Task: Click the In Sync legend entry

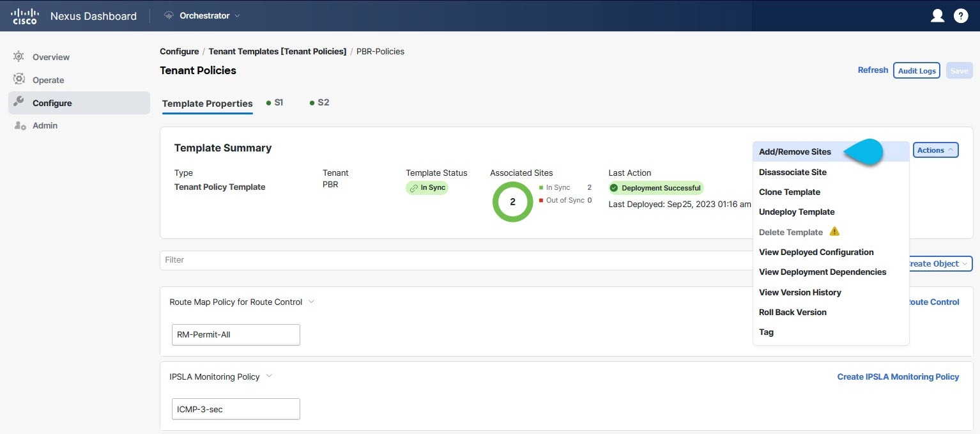Action: tap(565, 187)
